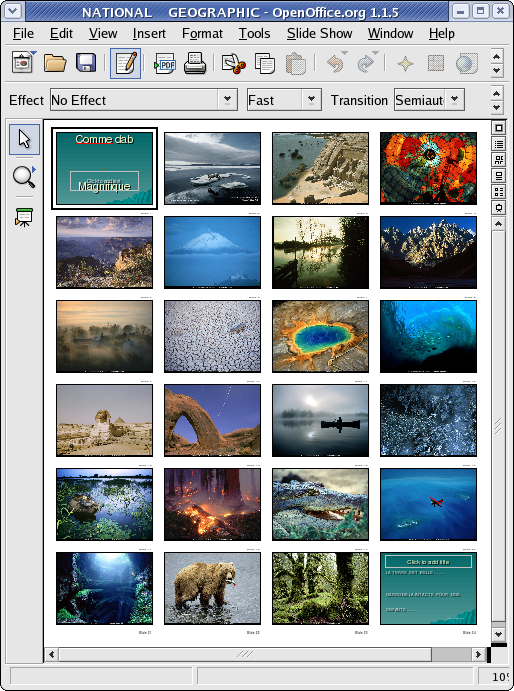514x691 pixels.
Task: Click the Paste clipboard icon
Action: [x=296, y=63]
